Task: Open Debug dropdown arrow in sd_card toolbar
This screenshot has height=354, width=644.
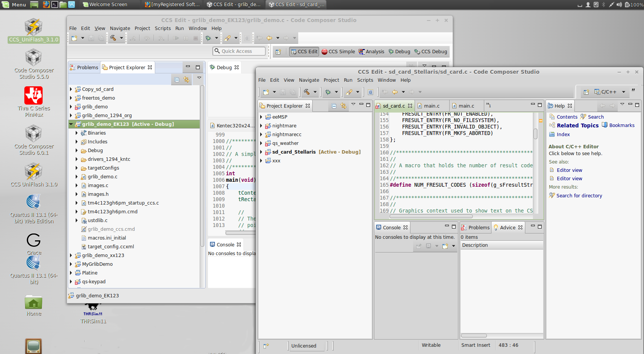Action: [336, 92]
